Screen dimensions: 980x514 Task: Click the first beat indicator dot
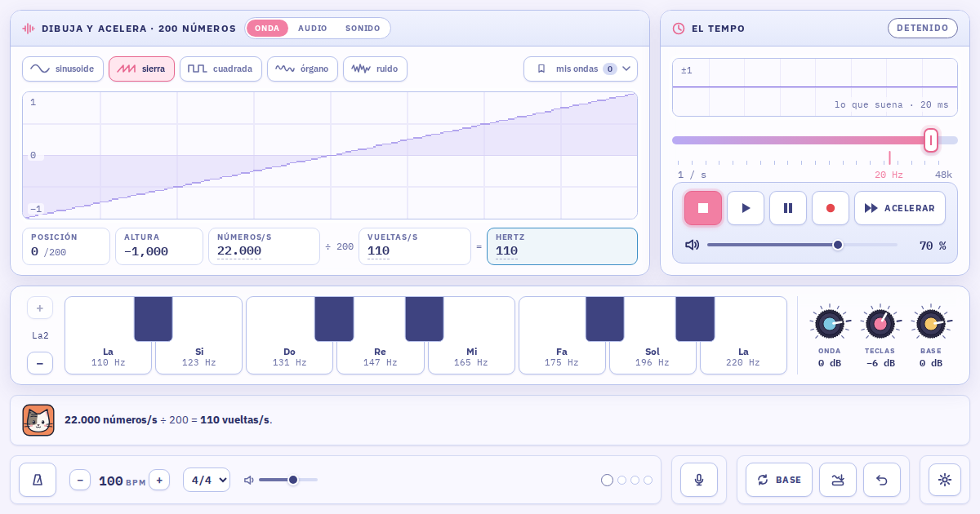pyautogui.click(x=607, y=480)
